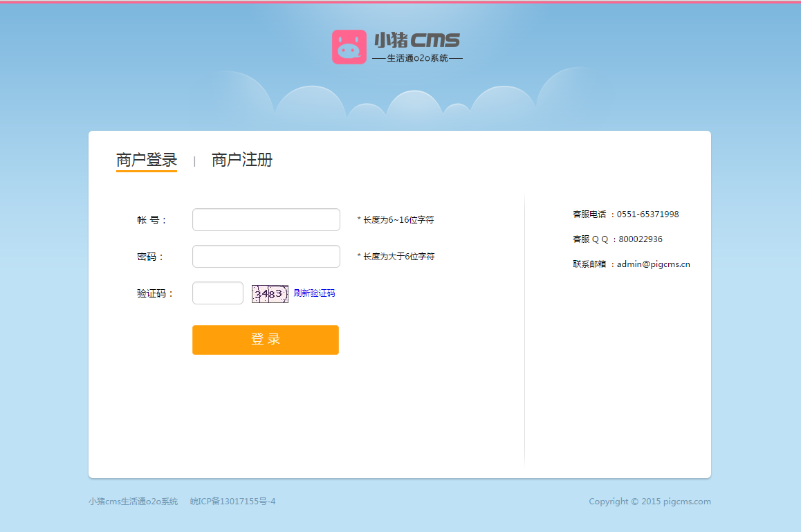Open the 刷新验证码 refresh captcha link
The height and width of the screenshot is (532, 801).
[315, 293]
